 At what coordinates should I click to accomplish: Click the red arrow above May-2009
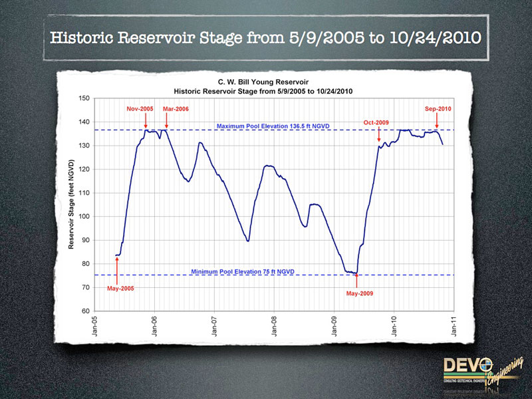357,281
